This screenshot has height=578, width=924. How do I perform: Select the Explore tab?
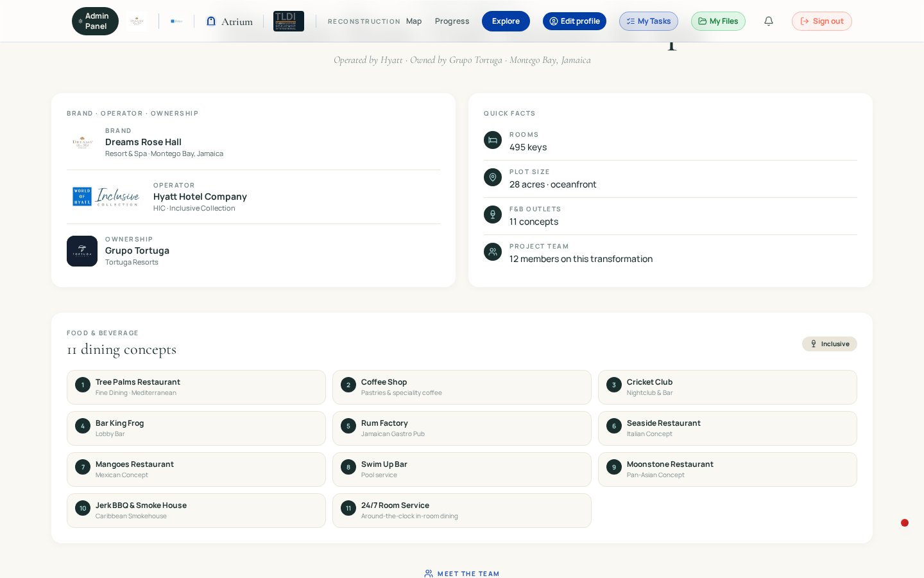[x=506, y=21]
